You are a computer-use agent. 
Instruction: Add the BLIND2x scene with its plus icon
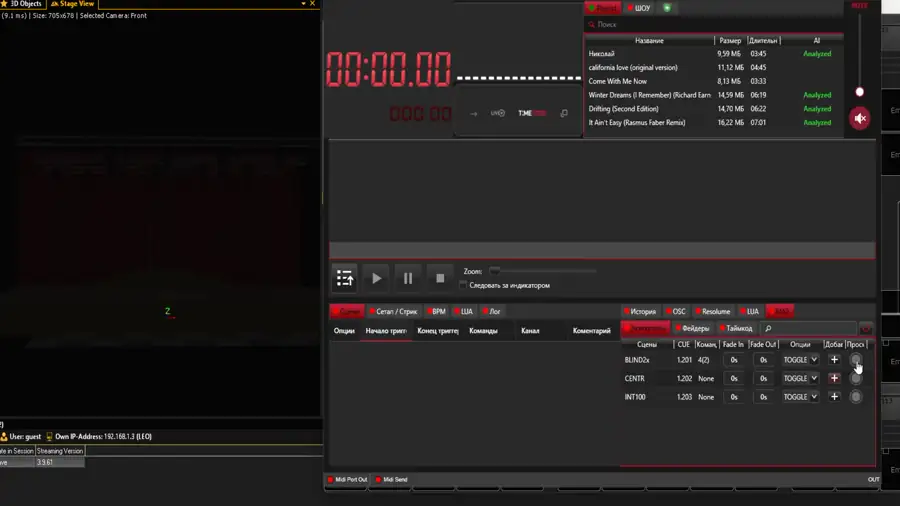point(834,360)
